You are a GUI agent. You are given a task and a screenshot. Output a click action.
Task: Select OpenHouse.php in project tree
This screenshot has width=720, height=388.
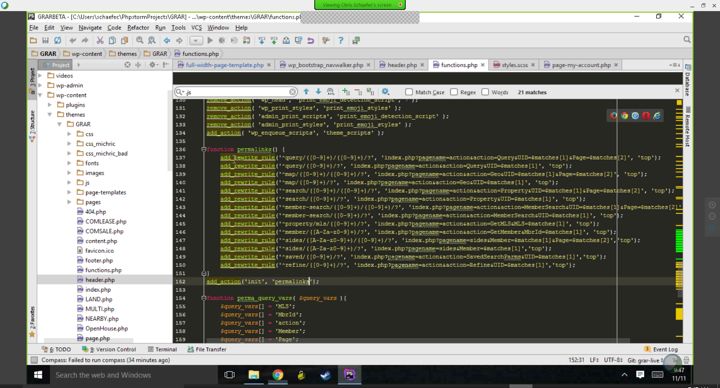(x=107, y=328)
